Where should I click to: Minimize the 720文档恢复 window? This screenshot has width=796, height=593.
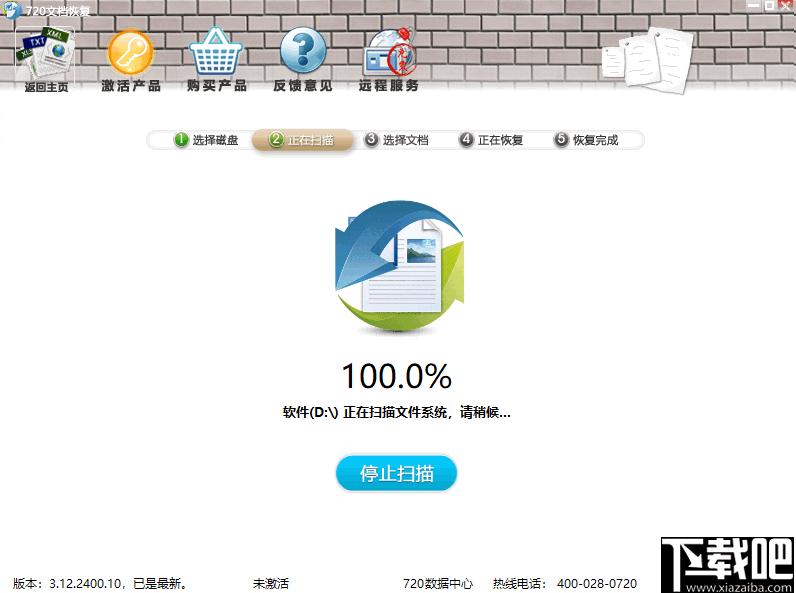coord(754,6)
